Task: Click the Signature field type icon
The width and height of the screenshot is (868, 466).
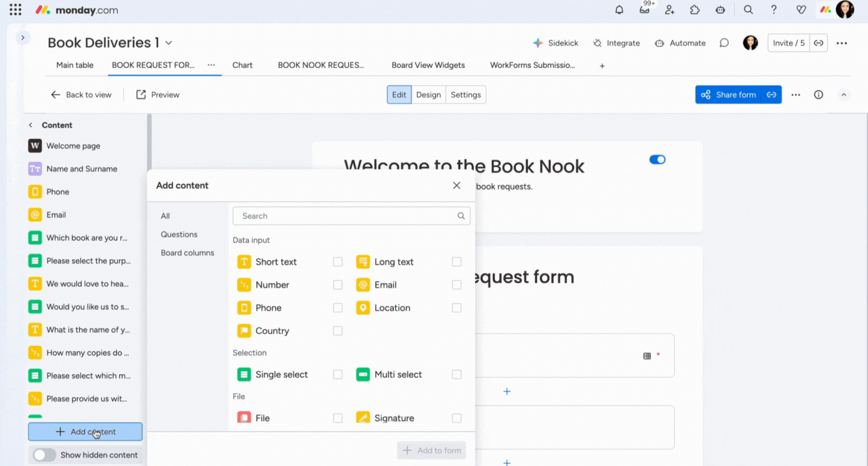Action: coord(363,418)
